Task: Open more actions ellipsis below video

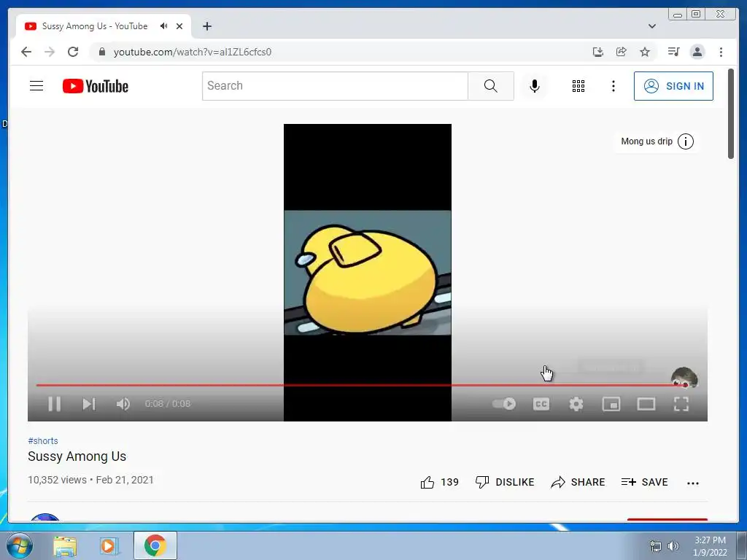Action: (x=693, y=483)
